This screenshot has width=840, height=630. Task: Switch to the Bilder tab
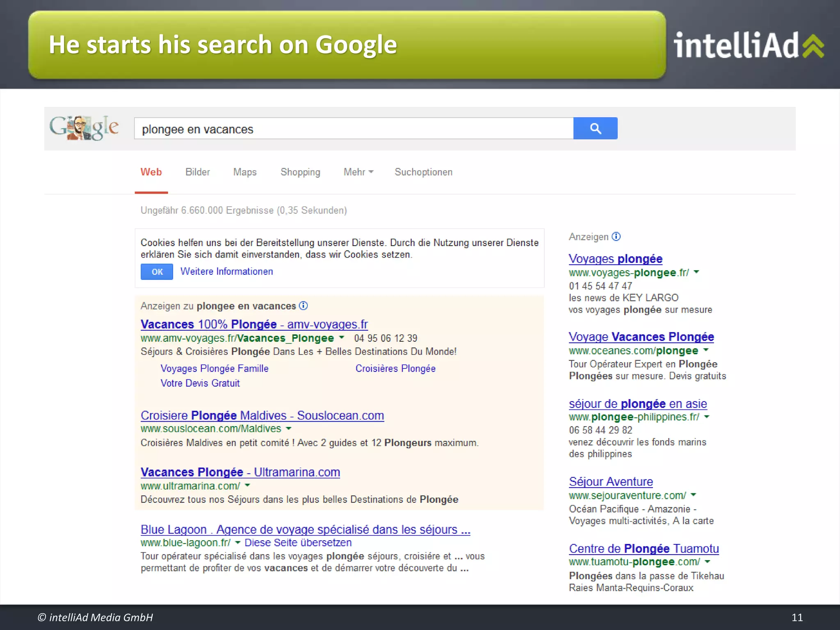point(198,172)
